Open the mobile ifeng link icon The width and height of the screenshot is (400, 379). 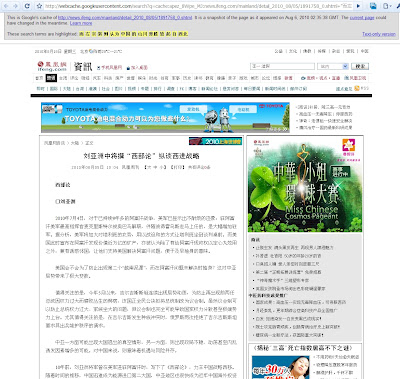(x=99, y=68)
